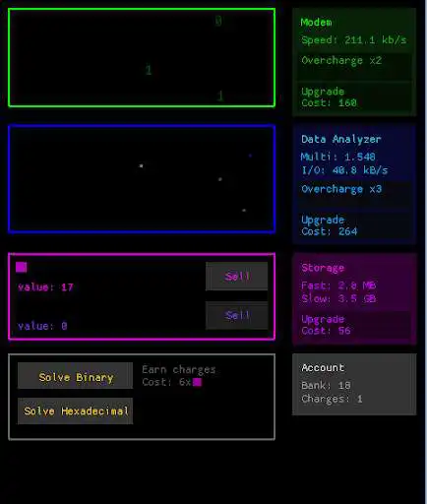Click the 'value: 0' label
Image resolution: width=427 pixels, height=504 pixels.
pyautogui.click(x=42, y=326)
